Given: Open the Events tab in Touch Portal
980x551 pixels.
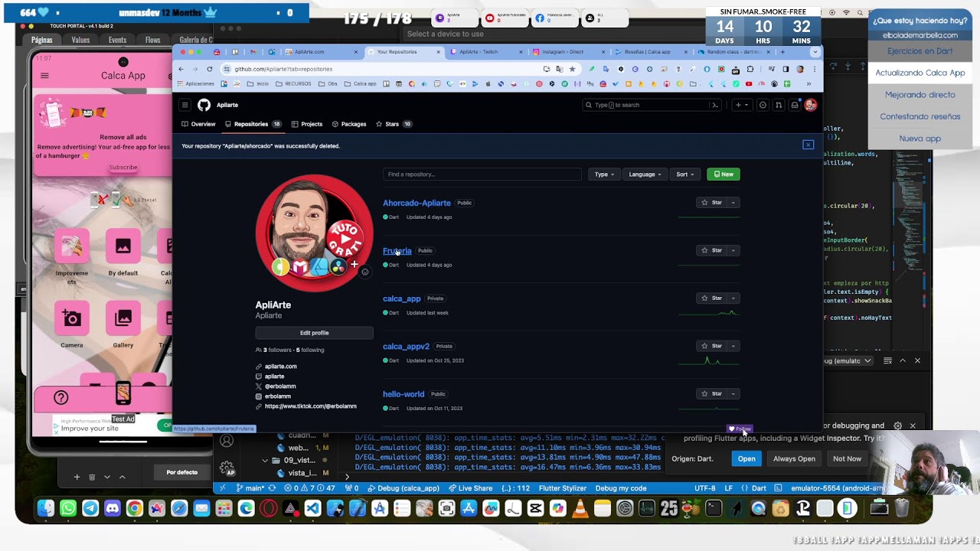Looking at the screenshot, I should pyautogui.click(x=117, y=41).
